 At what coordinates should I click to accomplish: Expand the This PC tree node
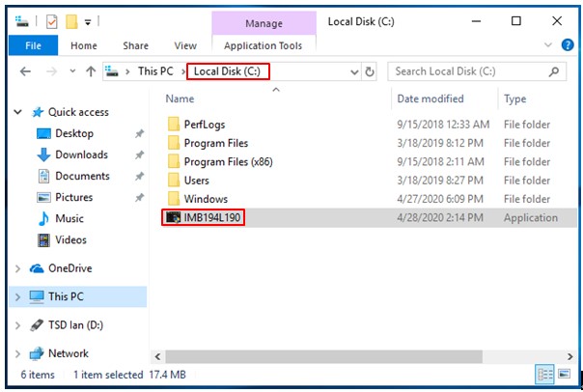(x=17, y=296)
